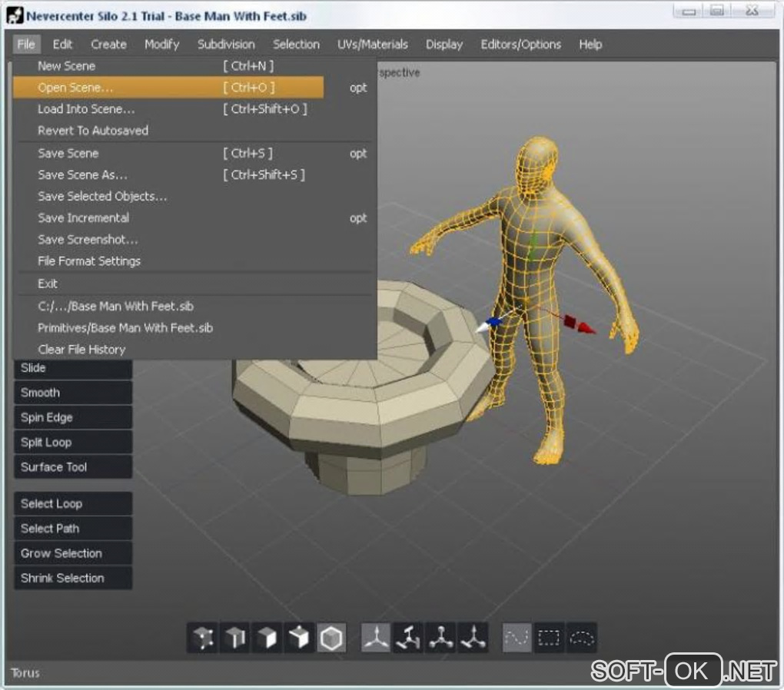Activate multi-select mode icon in bottom toolbar
This screenshot has width=784, height=690.
[x=299, y=638]
